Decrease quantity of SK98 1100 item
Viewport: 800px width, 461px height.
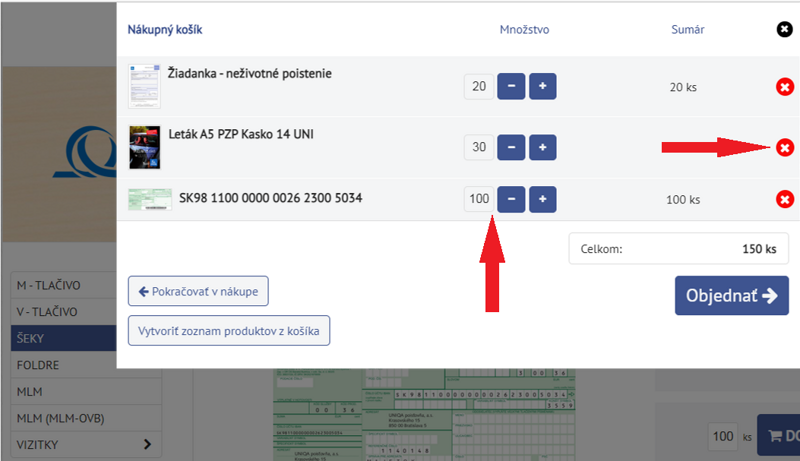click(511, 199)
